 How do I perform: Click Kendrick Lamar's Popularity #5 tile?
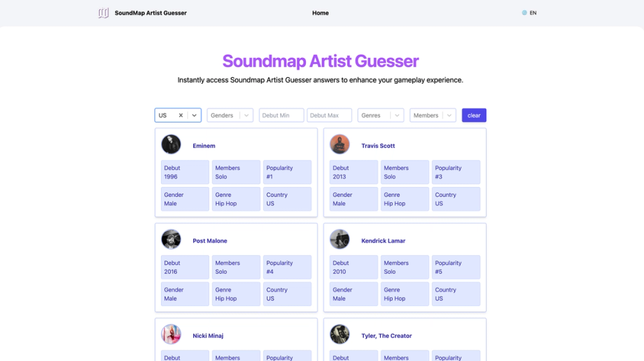[456, 268]
